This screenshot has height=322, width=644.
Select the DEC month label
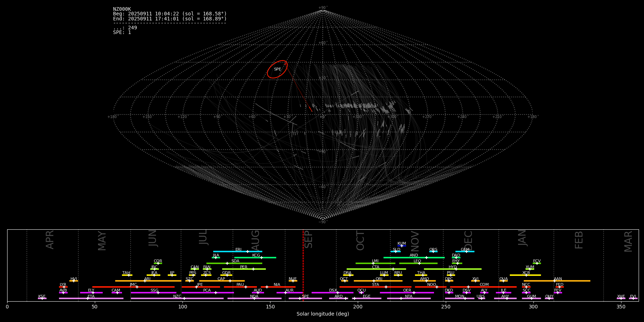click(x=468, y=240)
